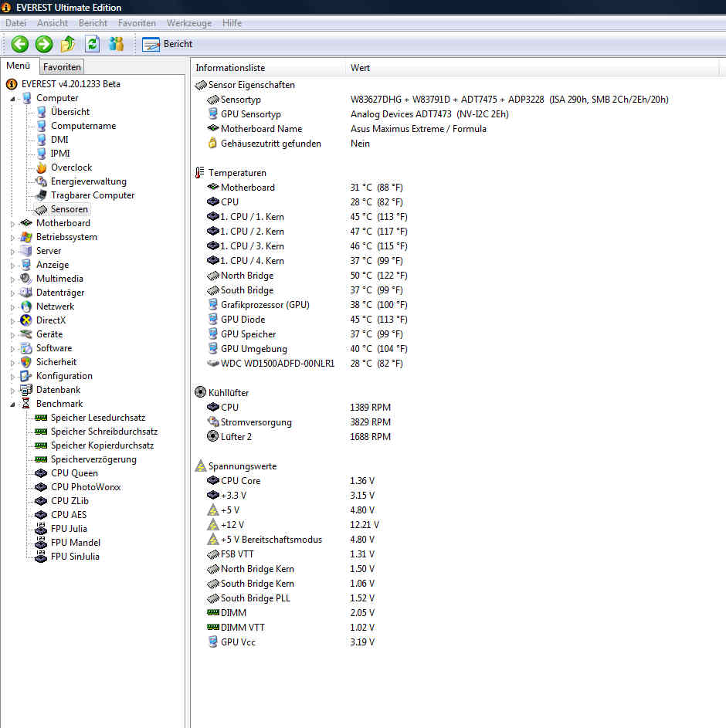Click the Up level arrow toolbar icon

coord(68,44)
